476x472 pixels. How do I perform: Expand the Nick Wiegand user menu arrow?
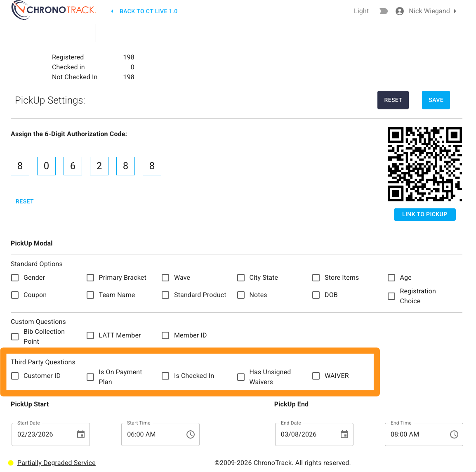[x=455, y=11]
